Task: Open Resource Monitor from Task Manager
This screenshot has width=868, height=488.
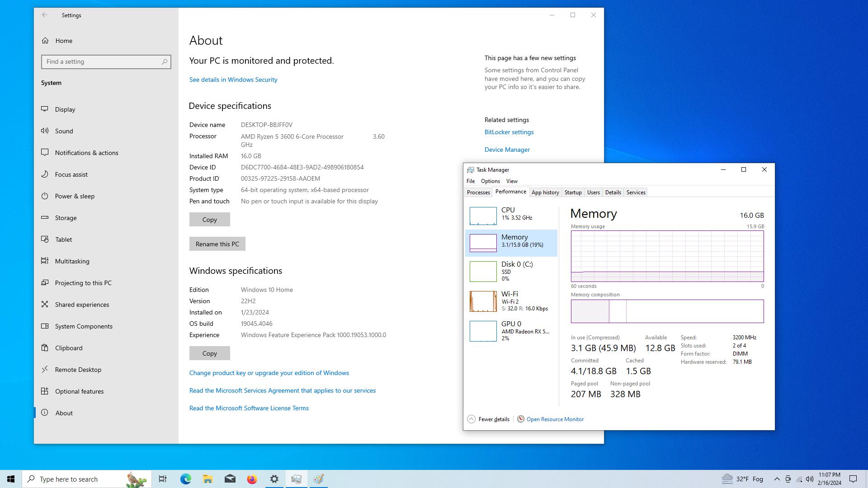Action: (550, 419)
